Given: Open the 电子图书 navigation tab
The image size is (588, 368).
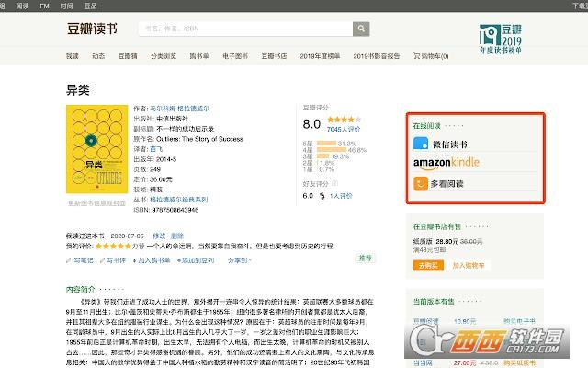Looking at the screenshot, I should point(235,56).
